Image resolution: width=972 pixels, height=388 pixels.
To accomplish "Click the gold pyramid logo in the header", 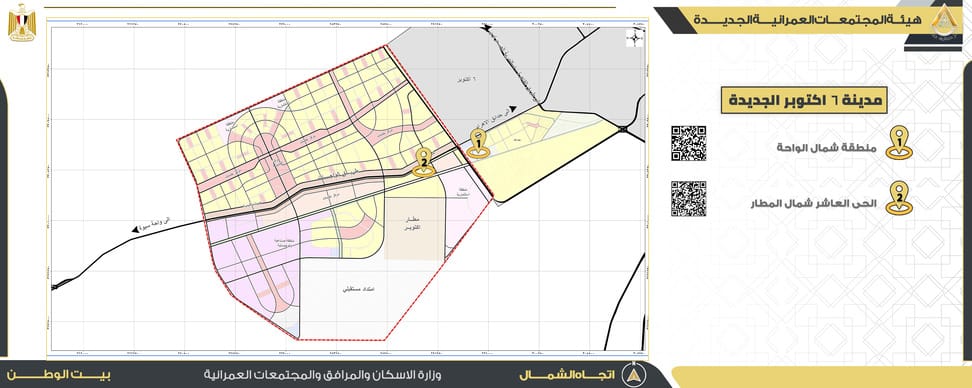I will (x=944, y=20).
